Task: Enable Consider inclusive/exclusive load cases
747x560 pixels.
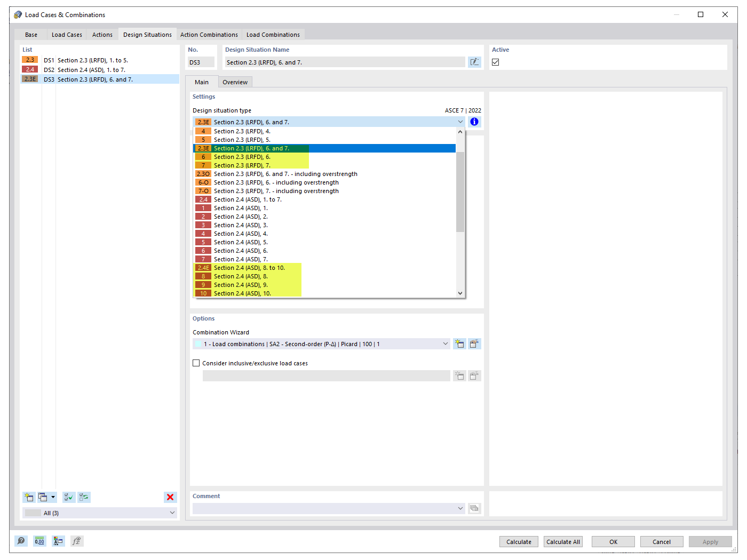Action: pos(196,363)
